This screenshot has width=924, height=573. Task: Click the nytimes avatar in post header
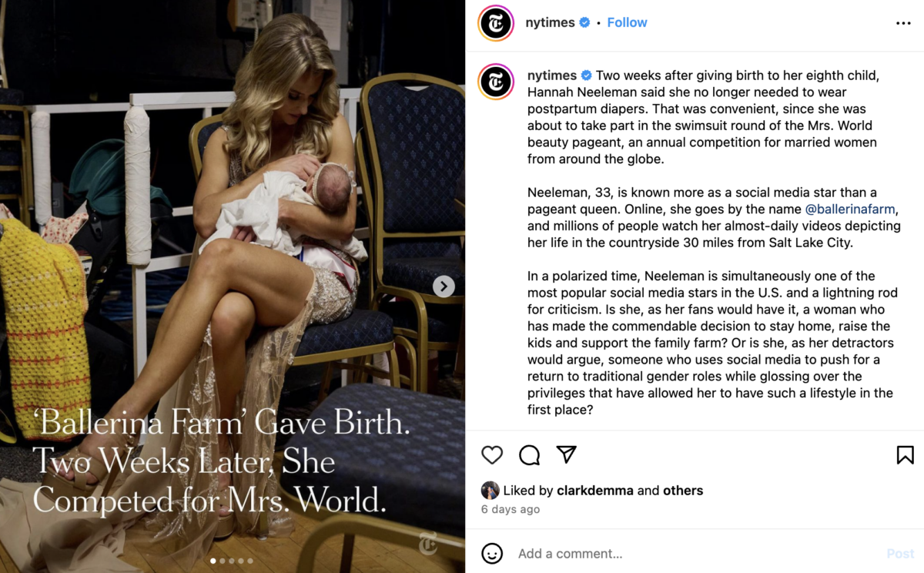pos(496,23)
